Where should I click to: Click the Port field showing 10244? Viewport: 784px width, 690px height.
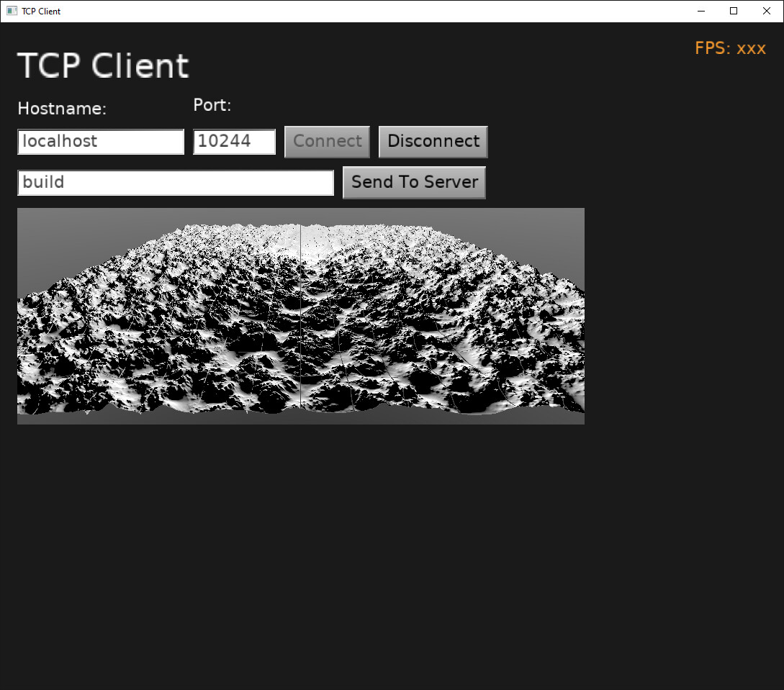(234, 142)
